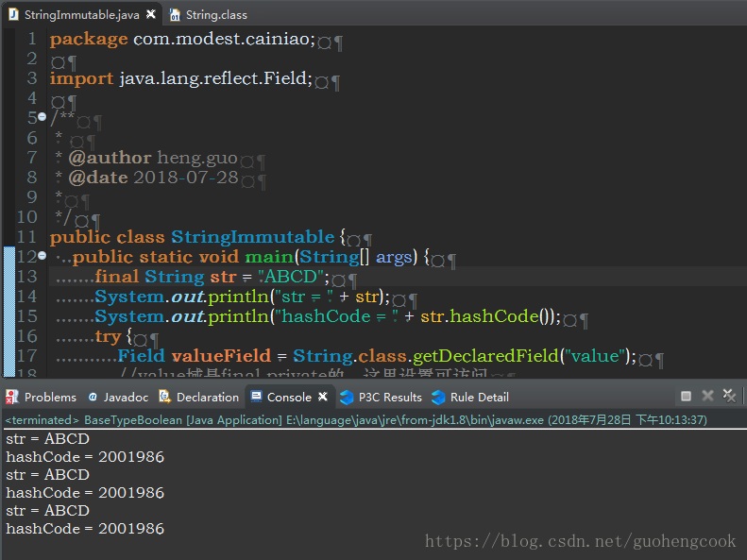Click the import java.lang.reflect.Field line
Viewport: 747px width, 560px height.
[x=181, y=78]
